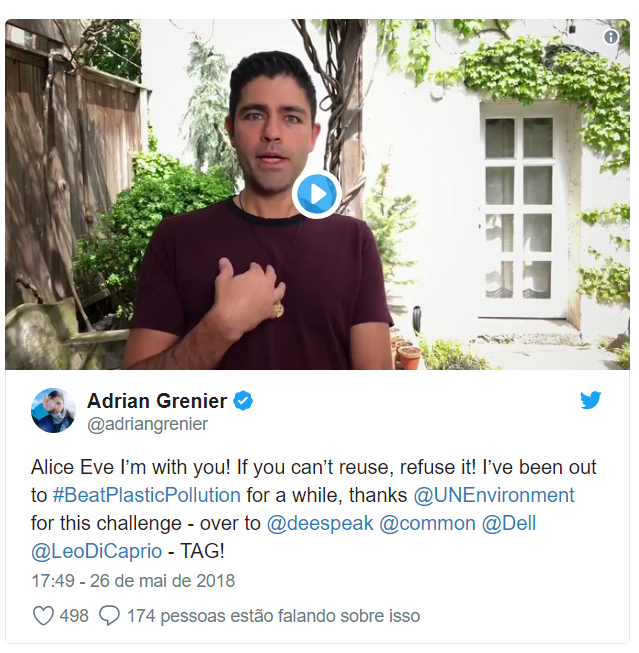Open Adrian Grenier's profile avatar
Viewport: 639px width, 653px height.
click(53, 411)
